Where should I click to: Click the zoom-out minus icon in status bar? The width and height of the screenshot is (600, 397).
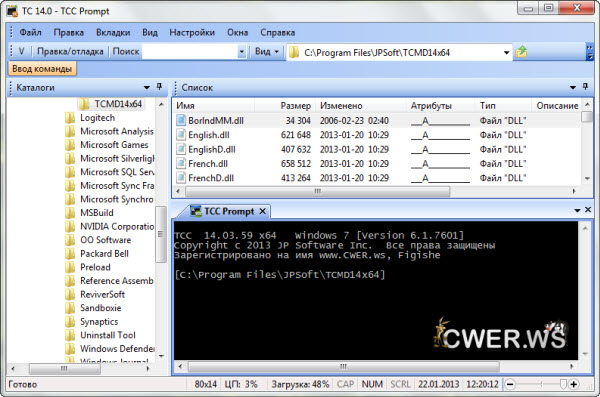pos(510,384)
